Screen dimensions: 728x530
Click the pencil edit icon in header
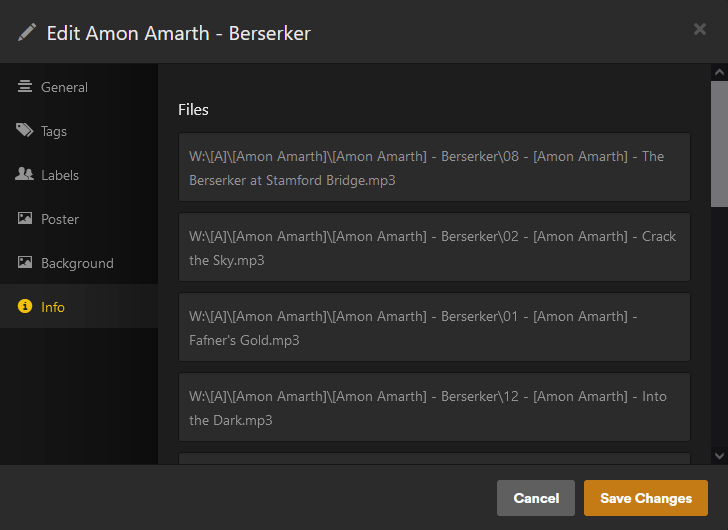coord(27,32)
